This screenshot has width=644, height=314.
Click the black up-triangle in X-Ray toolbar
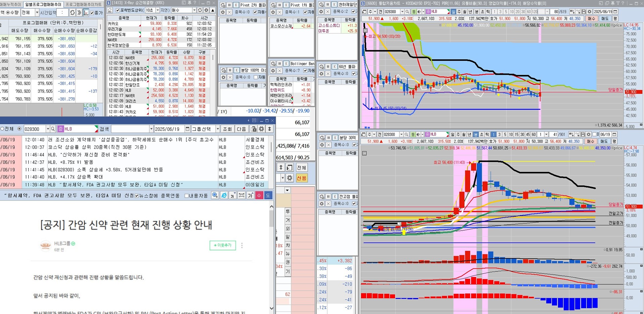[x=213, y=10]
